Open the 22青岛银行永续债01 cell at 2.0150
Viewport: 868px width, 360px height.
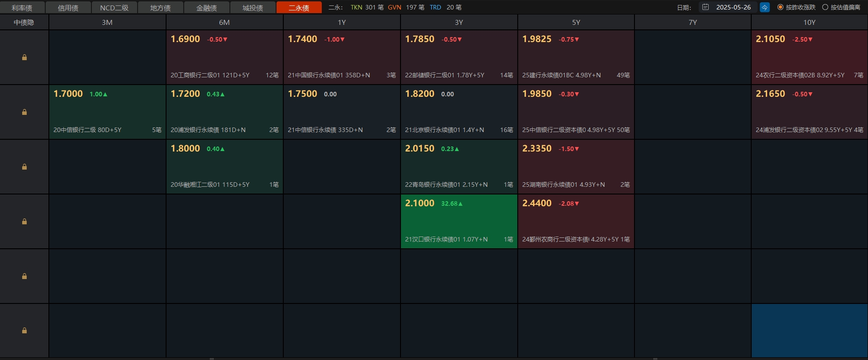[x=459, y=166]
